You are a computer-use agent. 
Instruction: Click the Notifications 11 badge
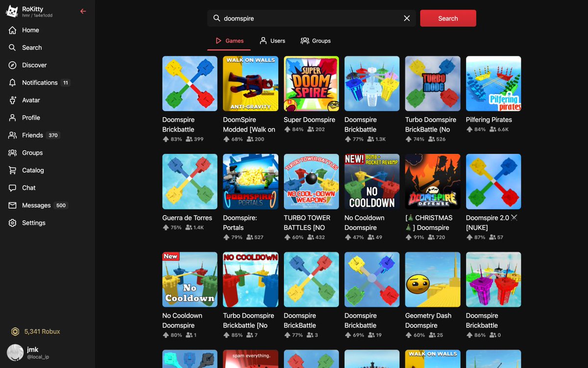66,83
